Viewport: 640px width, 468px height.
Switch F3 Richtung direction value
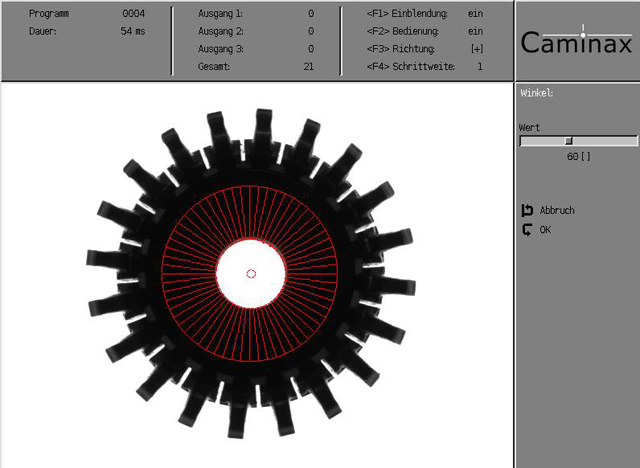pos(477,49)
